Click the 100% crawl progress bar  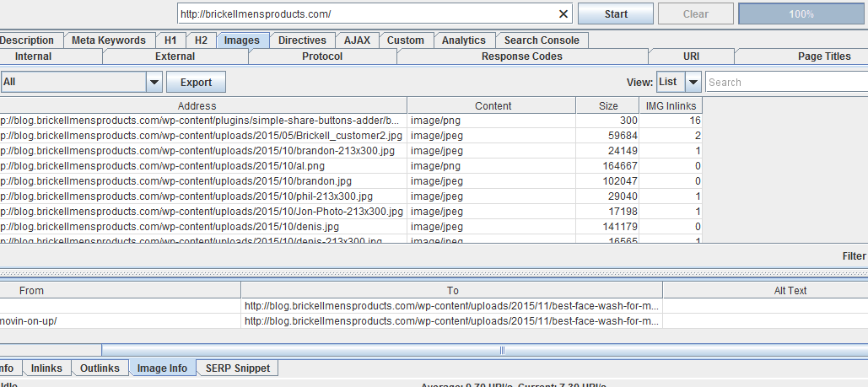(x=801, y=14)
